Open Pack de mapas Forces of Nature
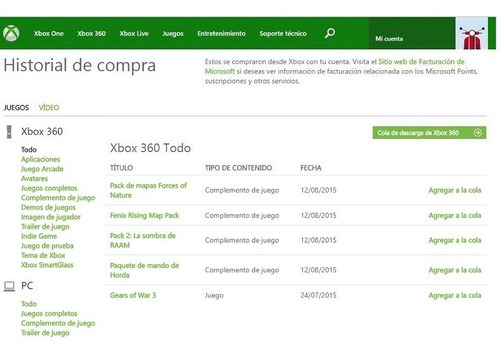This screenshot has height=362, width=500. point(148,190)
